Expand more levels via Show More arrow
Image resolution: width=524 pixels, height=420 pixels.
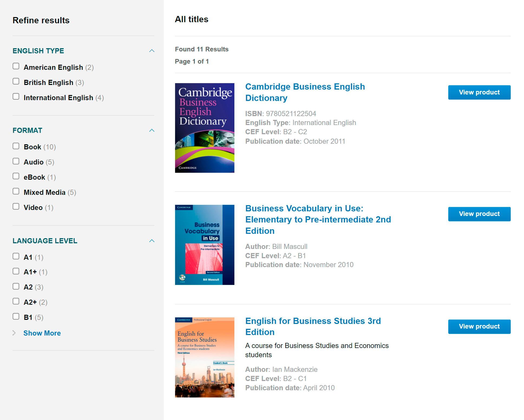[14, 333]
